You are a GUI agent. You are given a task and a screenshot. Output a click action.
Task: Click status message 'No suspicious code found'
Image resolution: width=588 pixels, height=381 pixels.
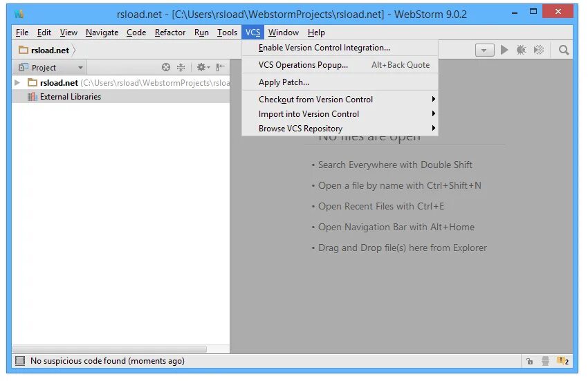107,361
